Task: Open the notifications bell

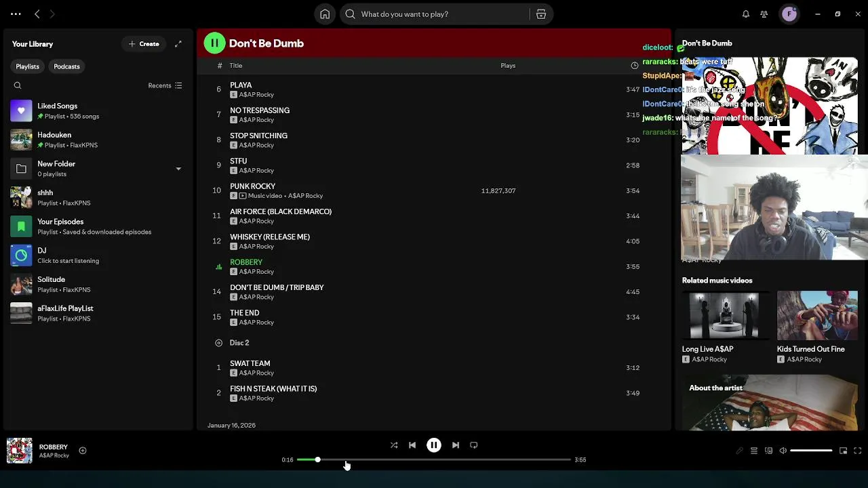Action: click(746, 14)
